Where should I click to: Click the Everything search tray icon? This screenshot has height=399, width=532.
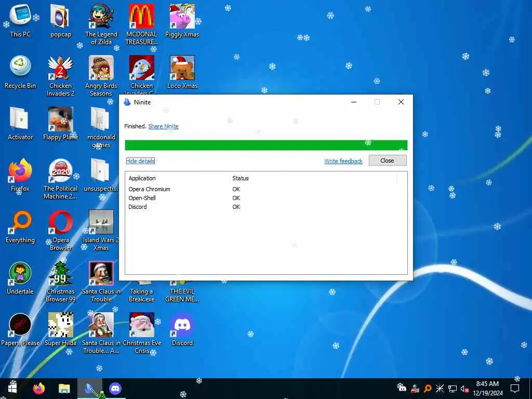(x=428, y=388)
